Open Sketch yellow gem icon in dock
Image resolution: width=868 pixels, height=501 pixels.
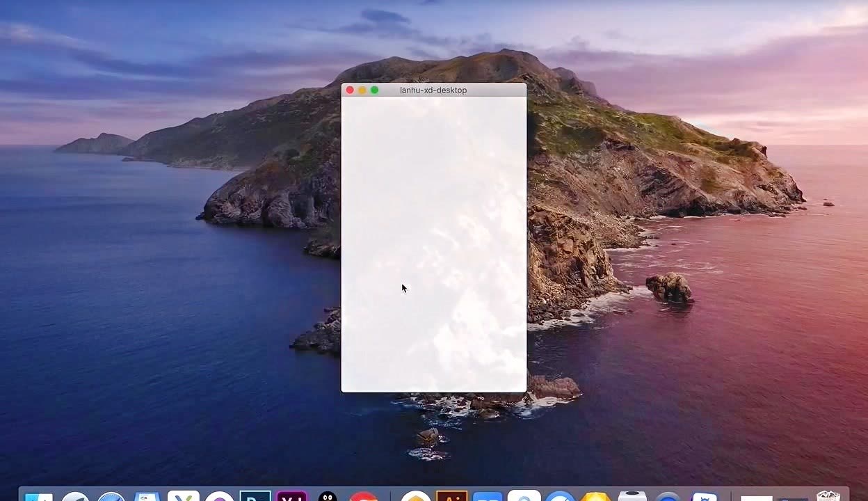[596, 497]
